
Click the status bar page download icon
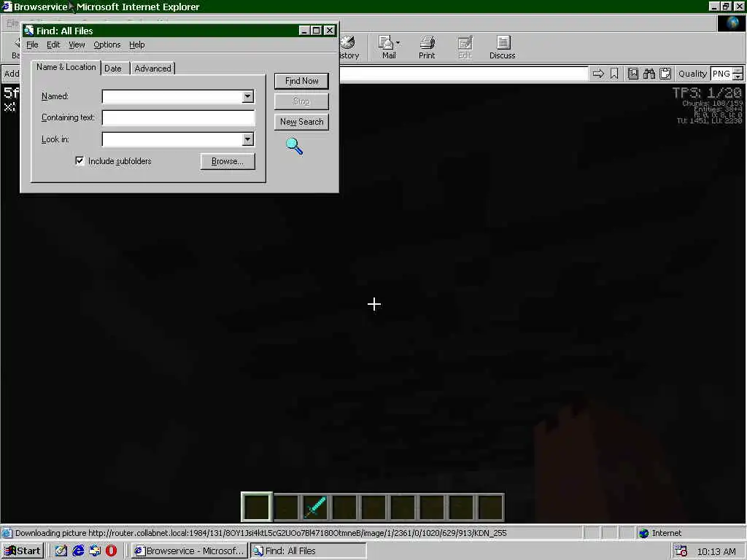(x=7, y=533)
